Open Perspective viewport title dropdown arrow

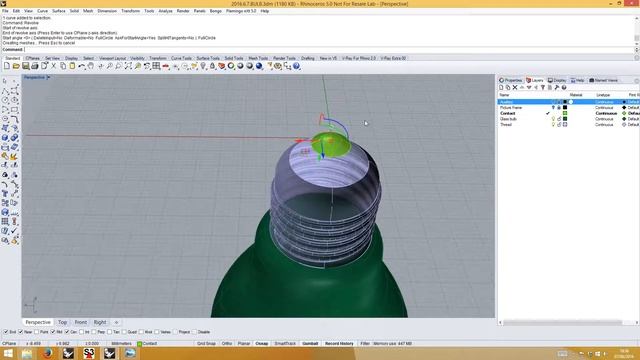[48, 77]
